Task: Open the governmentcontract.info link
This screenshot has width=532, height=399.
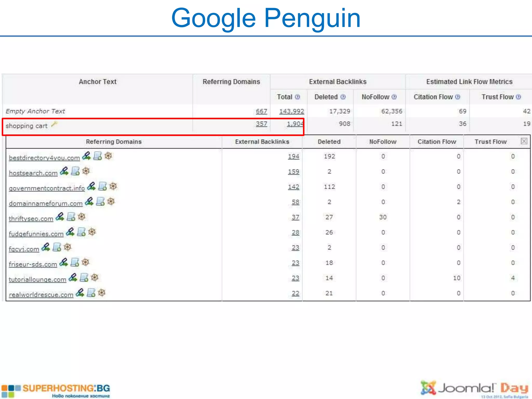Action: 47,188
